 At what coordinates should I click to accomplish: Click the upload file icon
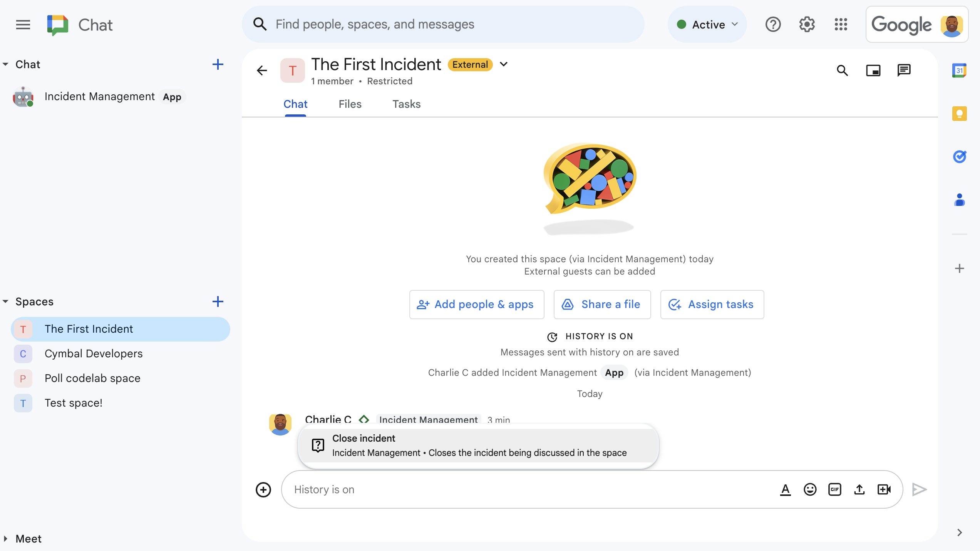pos(859,489)
